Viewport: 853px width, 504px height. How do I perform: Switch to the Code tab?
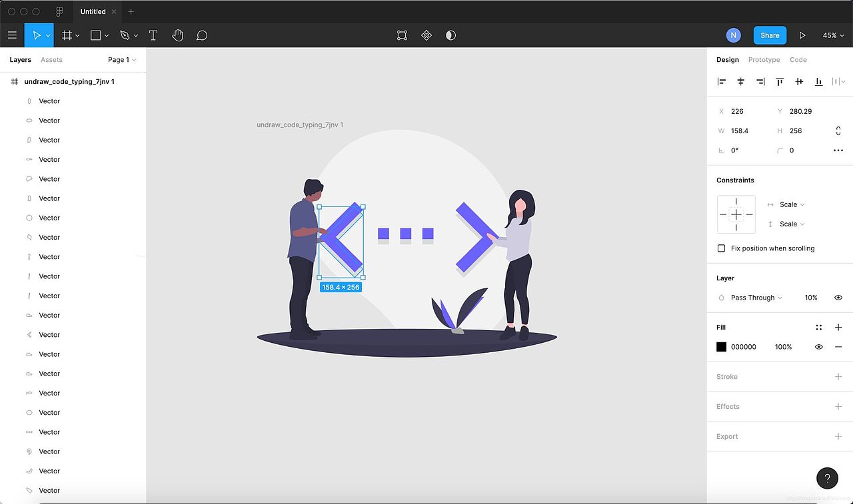pyautogui.click(x=798, y=60)
